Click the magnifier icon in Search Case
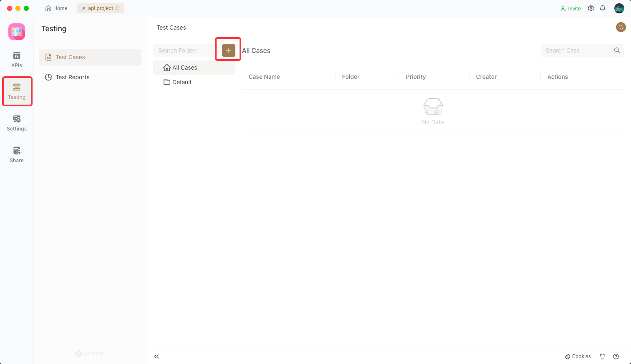This screenshot has width=631, height=364. click(x=617, y=50)
